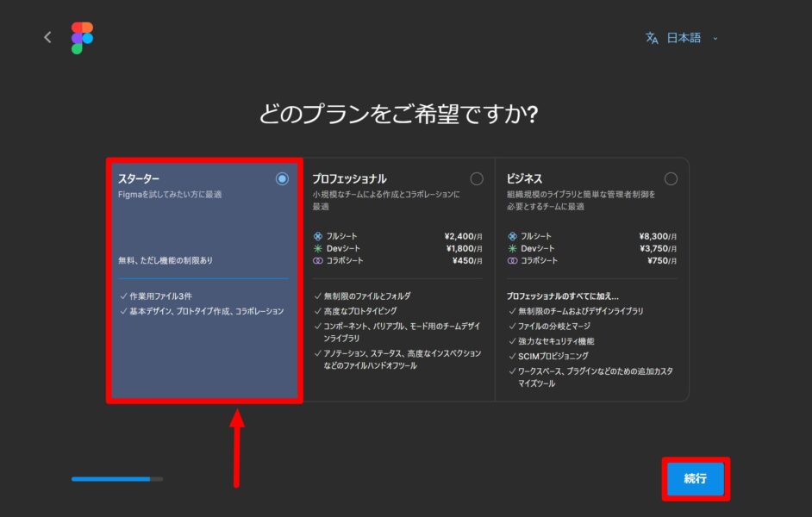Select the プロフェッショナル plan radio button
This screenshot has width=812, height=517.
477,179
